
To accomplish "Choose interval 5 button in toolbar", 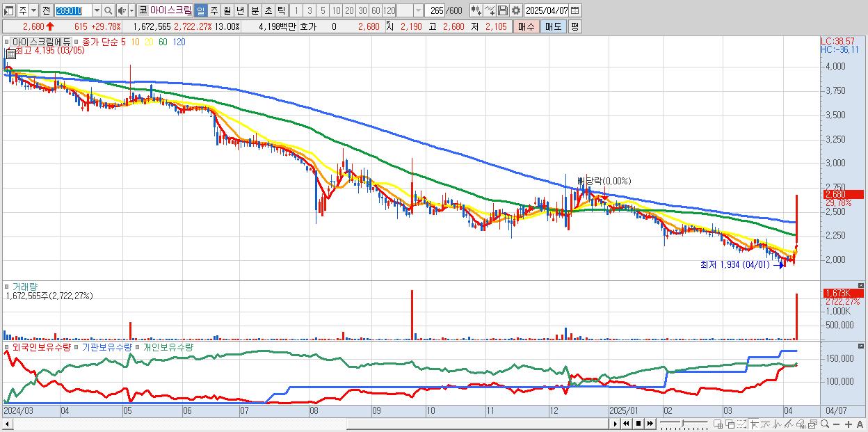I will pyautogui.click(x=323, y=10).
